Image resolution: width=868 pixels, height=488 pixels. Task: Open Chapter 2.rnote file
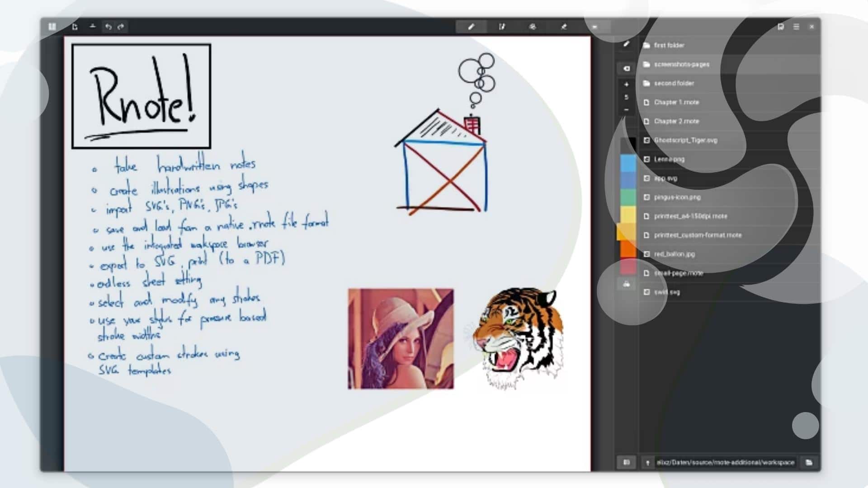[x=730, y=121]
